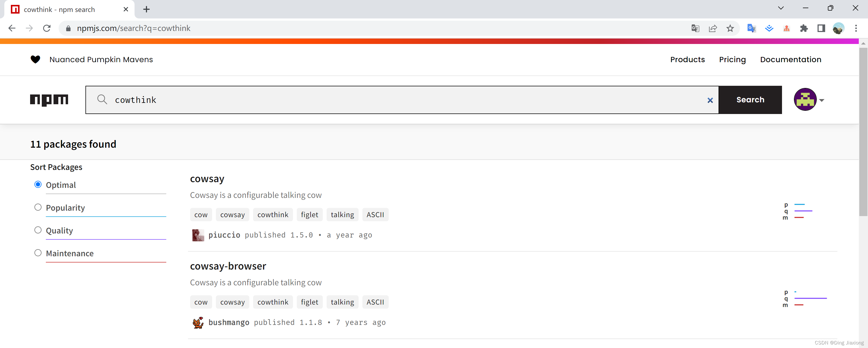The image size is (868, 348).
Task: Select the Popularity sort radio button
Action: [x=37, y=207]
